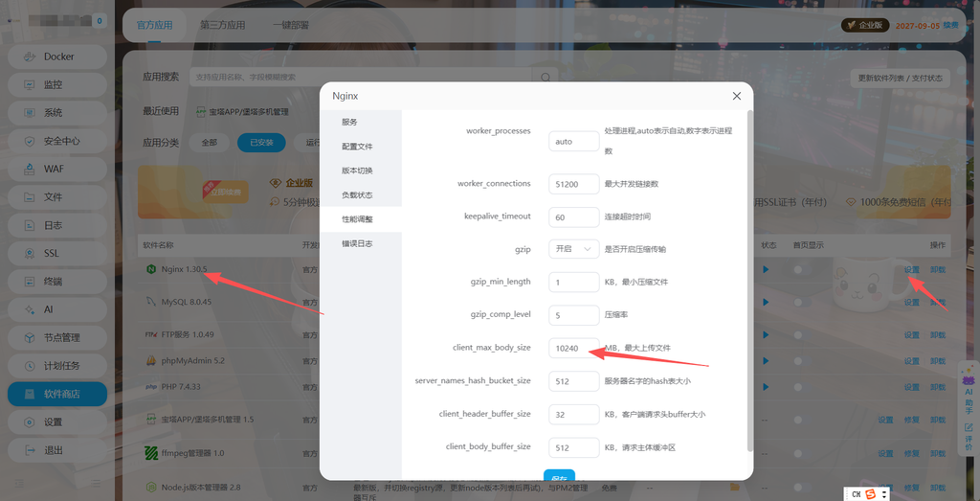
Task: Click the phpMyAdmin row status play icon
Action: (765, 361)
